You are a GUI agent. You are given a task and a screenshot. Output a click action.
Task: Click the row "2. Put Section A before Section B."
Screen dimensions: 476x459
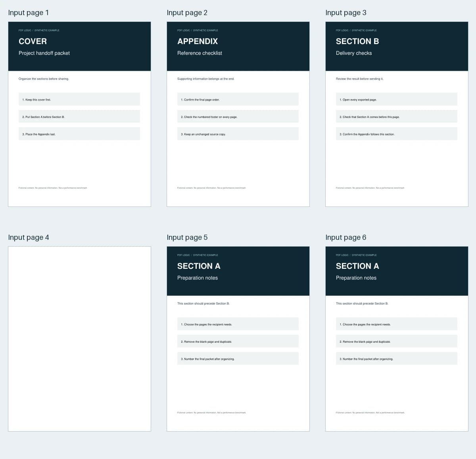tap(79, 116)
